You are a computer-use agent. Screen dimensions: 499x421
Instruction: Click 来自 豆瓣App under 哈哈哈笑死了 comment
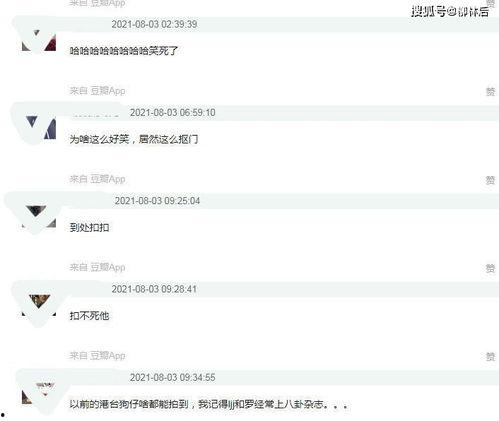pyautogui.click(x=97, y=91)
